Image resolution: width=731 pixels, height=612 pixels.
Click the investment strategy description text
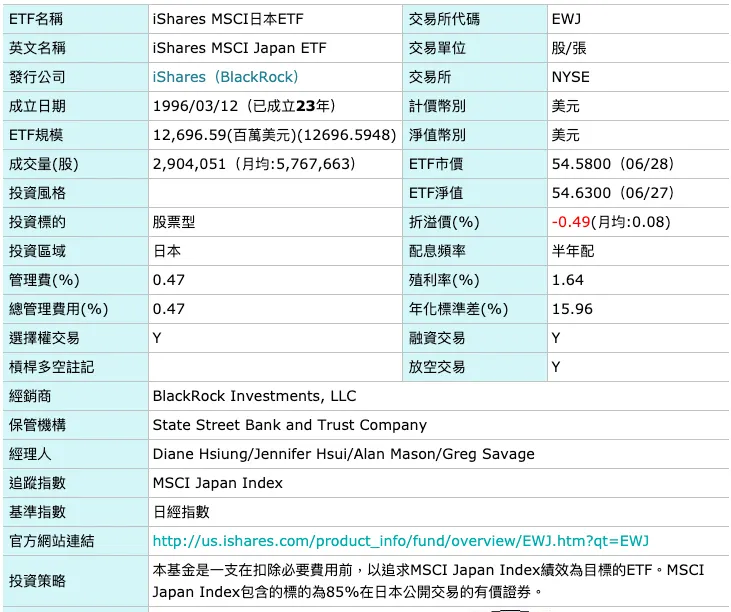(x=428, y=581)
